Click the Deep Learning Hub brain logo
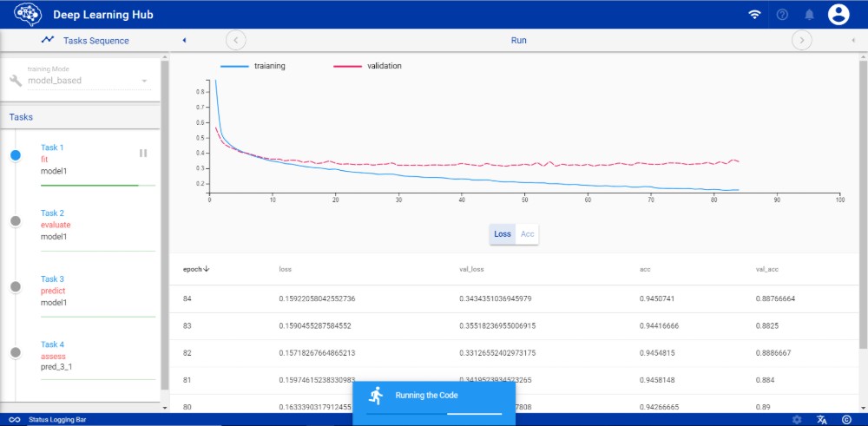Screen dimensions: 868x426 coord(28,14)
